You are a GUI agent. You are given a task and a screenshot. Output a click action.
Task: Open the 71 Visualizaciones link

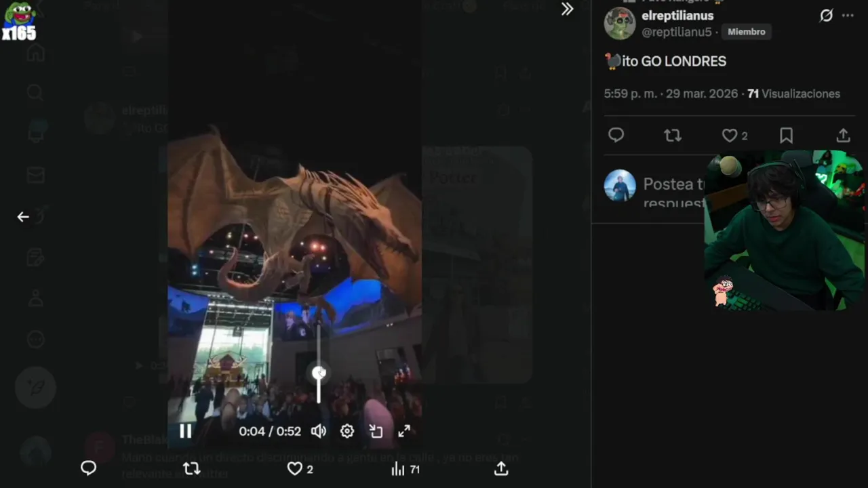click(794, 94)
